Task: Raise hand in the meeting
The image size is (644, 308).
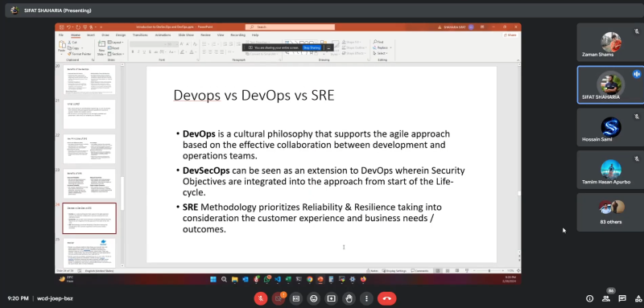Action: [x=349, y=298]
